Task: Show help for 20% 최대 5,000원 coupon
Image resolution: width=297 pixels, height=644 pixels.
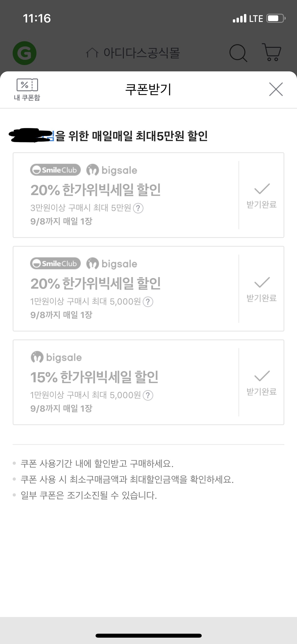Action: 148,302
